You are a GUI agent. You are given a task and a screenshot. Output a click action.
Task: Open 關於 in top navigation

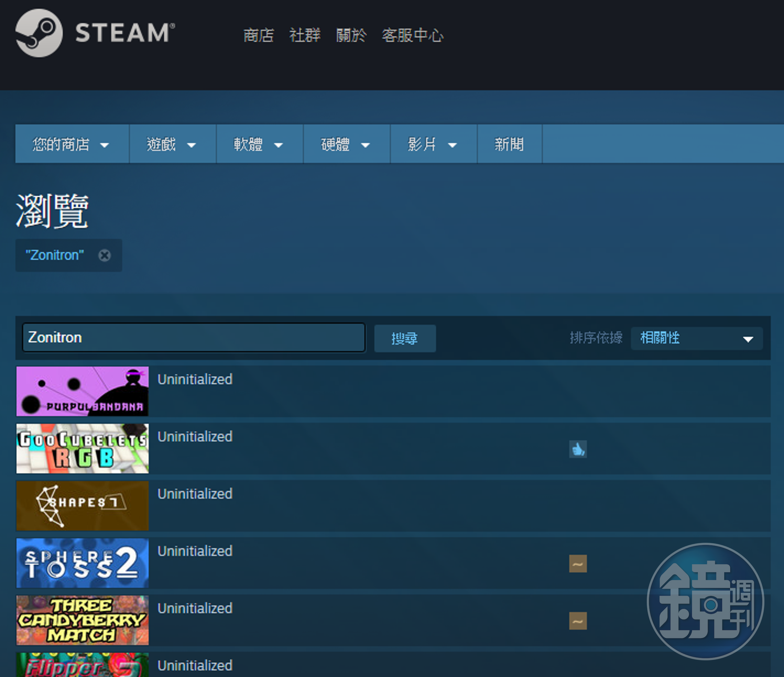point(351,35)
